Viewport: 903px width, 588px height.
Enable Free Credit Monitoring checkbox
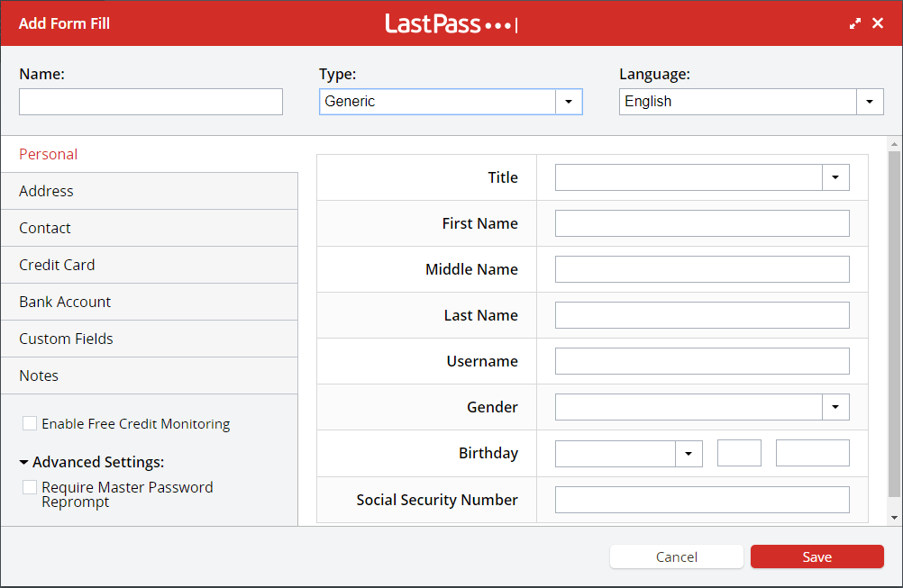(x=30, y=423)
